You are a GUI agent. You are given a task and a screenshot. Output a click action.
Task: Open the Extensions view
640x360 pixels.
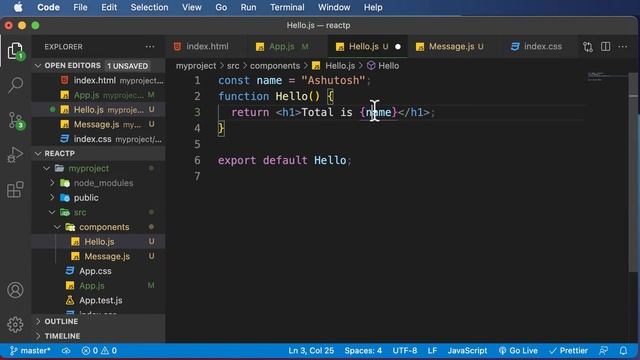tap(16, 190)
